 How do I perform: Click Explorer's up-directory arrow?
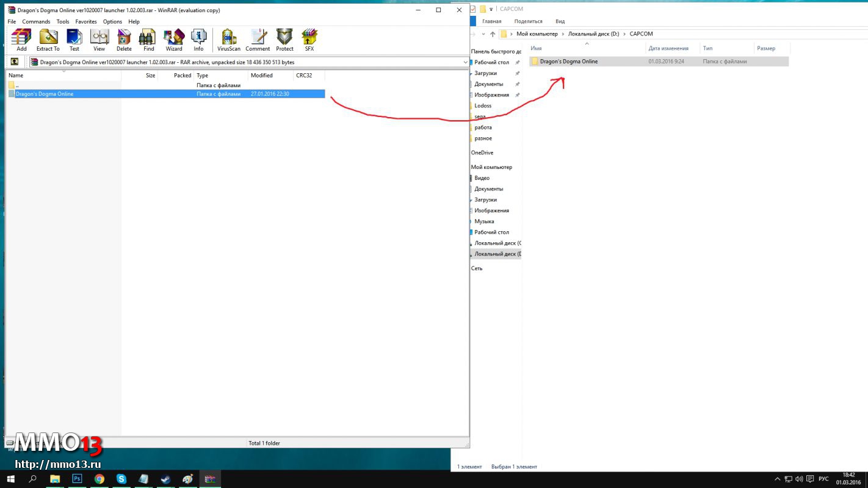point(493,34)
